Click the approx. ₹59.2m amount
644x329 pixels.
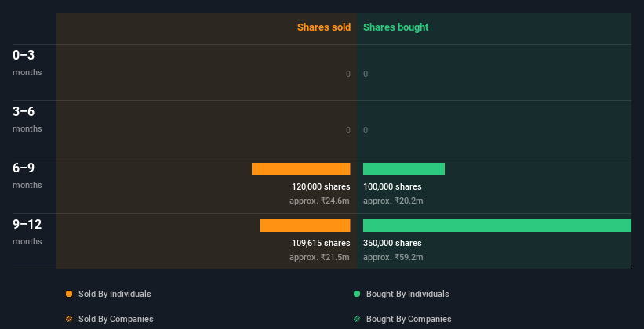click(x=393, y=257)
